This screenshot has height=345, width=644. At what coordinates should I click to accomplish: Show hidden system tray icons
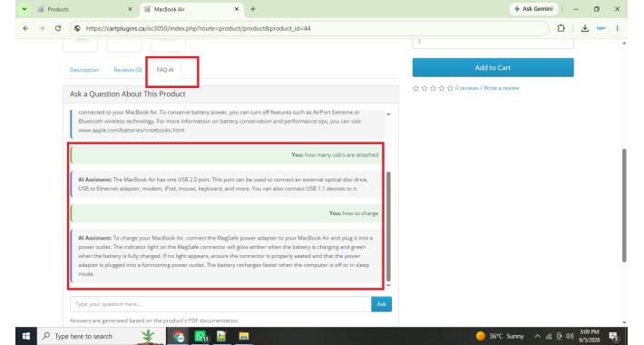[x=537, y=336]
